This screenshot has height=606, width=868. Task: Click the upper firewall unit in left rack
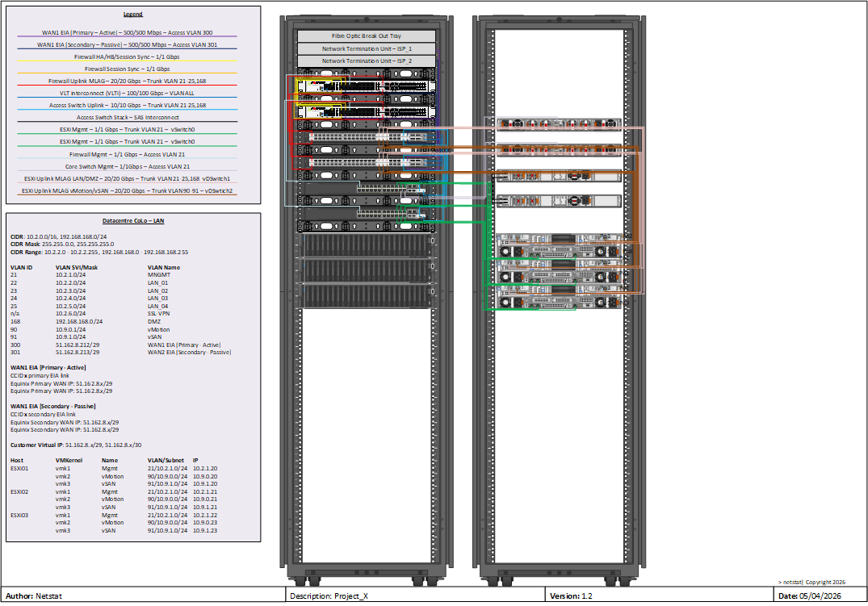[x=367, y=86]
